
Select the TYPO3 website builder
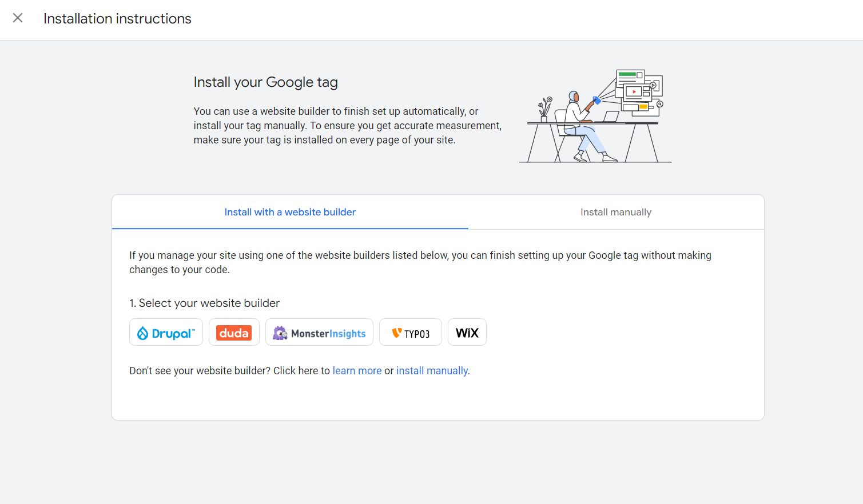tap(411, 333)
